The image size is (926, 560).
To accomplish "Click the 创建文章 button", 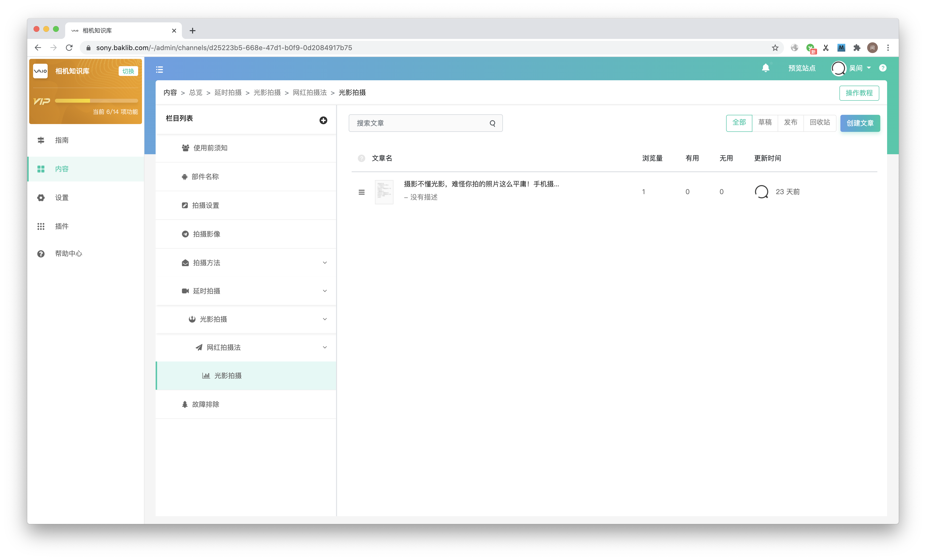I will (x=860, y=123).
